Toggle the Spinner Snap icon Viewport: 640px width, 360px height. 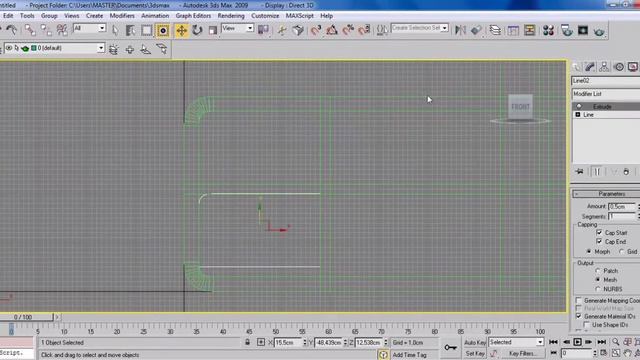tap(364, 30)
